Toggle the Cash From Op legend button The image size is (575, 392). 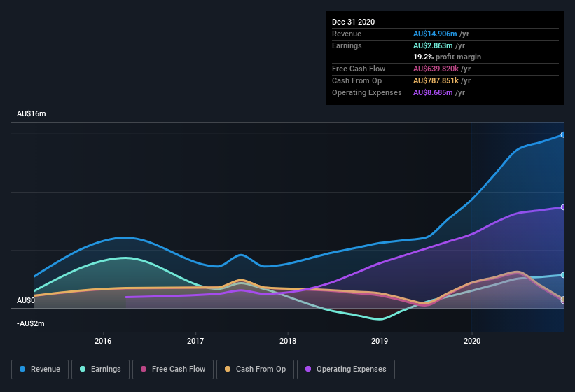pyautogui.click(x=255, y=370)
